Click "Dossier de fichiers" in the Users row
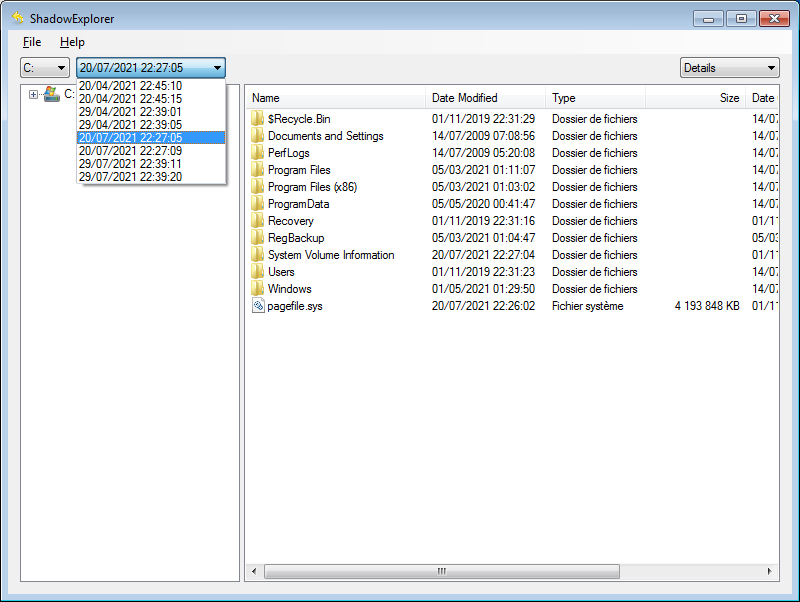 [594, 272]
